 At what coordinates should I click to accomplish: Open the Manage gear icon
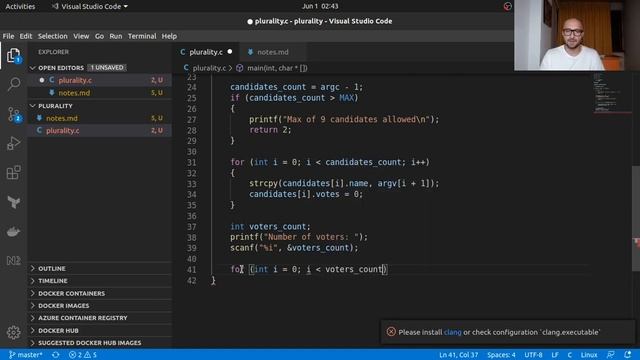(13, 332)
